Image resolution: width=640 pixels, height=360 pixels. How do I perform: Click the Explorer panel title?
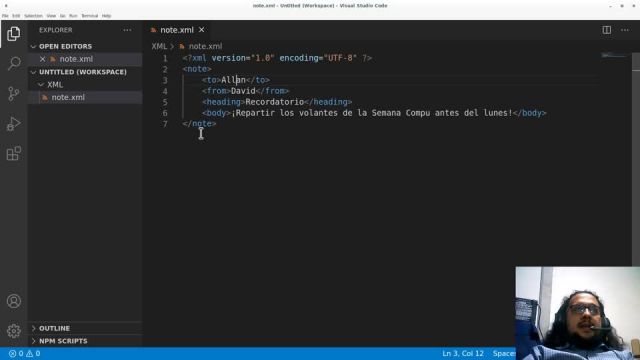[56, 30]
